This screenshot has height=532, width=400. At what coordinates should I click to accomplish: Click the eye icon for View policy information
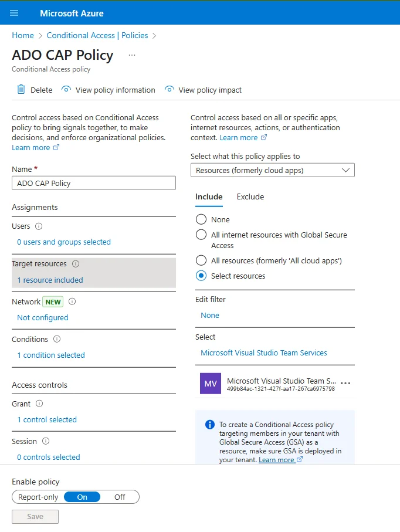pyautogui.click(x=66, y=90)
